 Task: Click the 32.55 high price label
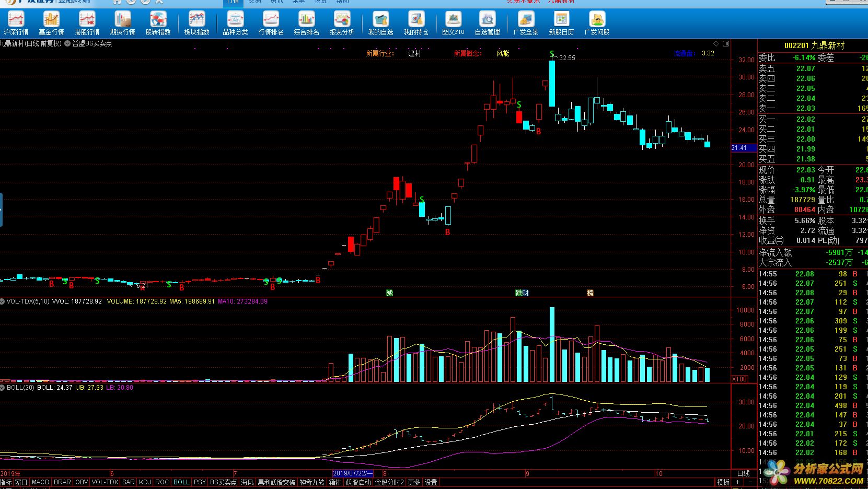pos(567,58)
